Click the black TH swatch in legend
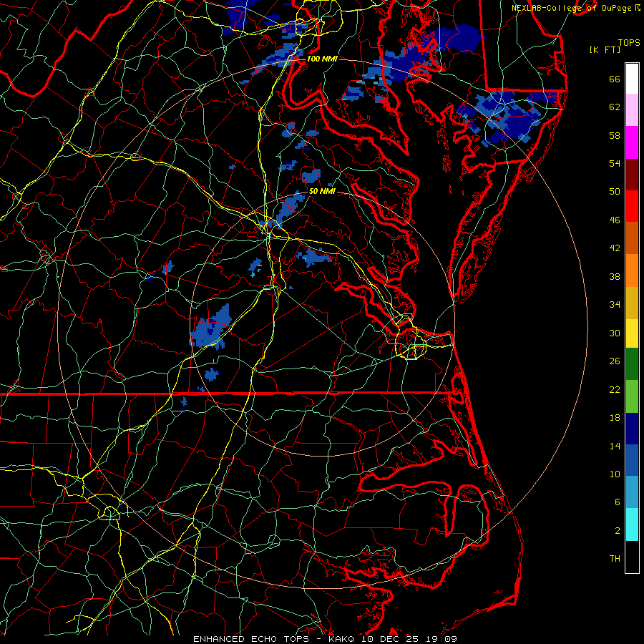This screenshot has width=644, height=644. (632, 557)
